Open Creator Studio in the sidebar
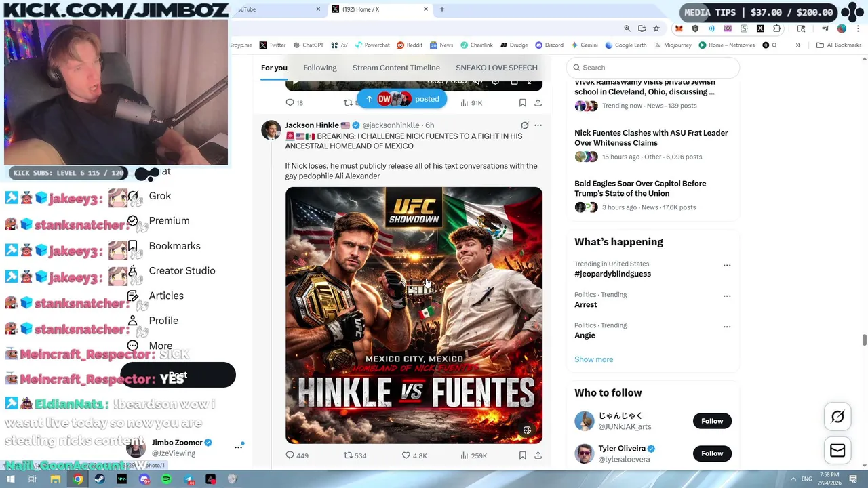Viewport: 868px width, 488px height. click(x=171, y=270)
